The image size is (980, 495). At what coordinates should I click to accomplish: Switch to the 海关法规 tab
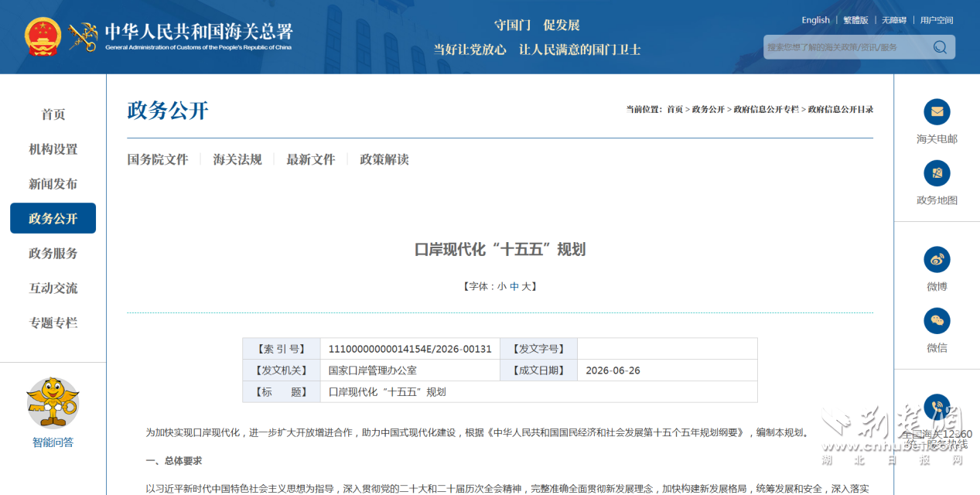(237, 159)
